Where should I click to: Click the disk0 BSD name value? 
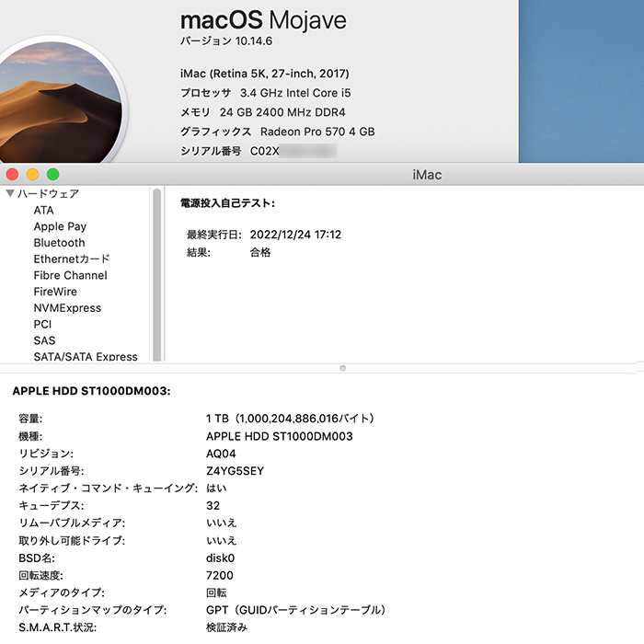click(220, 558)
